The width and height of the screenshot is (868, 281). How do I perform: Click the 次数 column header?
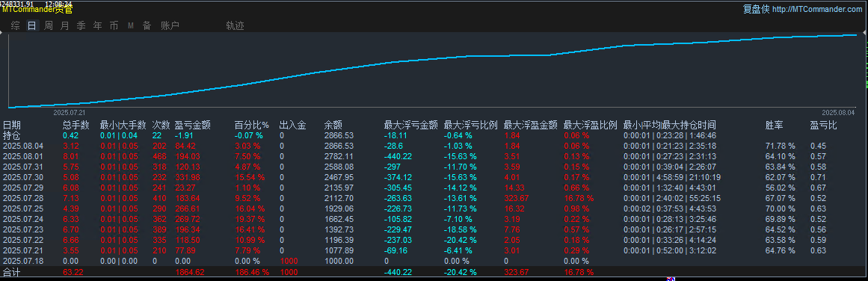(x=161, y=125)
